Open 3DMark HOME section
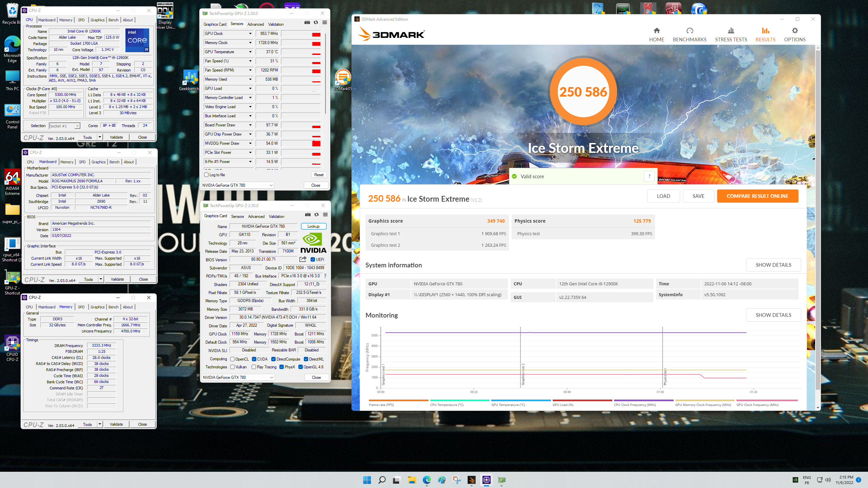 point(656,35)
